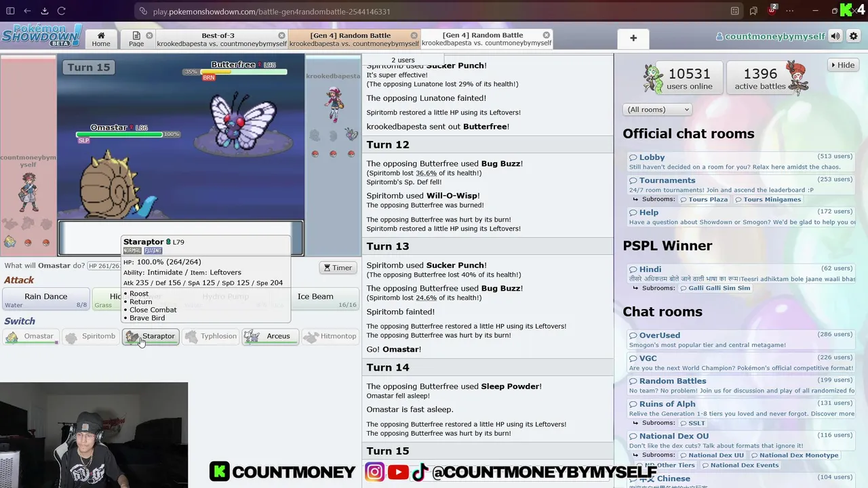Open browser bookmarks icon in title bar

[x=753, y=11]
